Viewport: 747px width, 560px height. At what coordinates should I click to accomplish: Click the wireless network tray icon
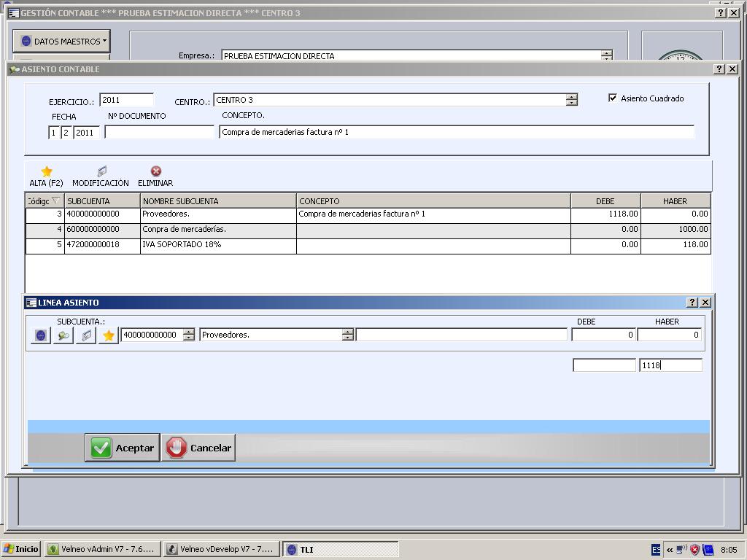(682, 550)
